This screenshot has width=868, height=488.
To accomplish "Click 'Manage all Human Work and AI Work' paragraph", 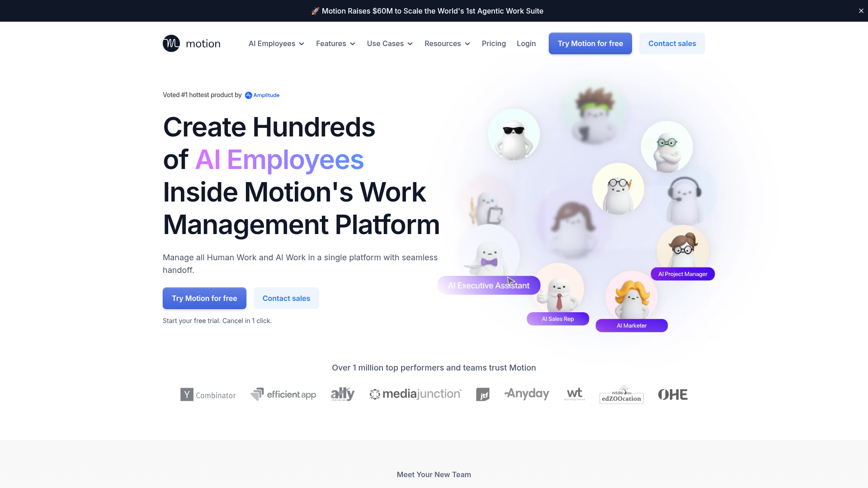I will tap(300, 264).
